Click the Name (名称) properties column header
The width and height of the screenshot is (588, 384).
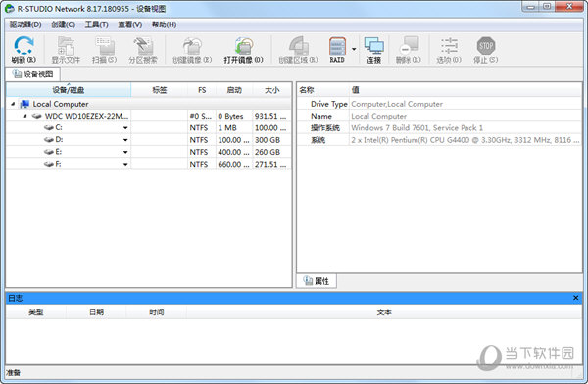(x=323, y=90)
